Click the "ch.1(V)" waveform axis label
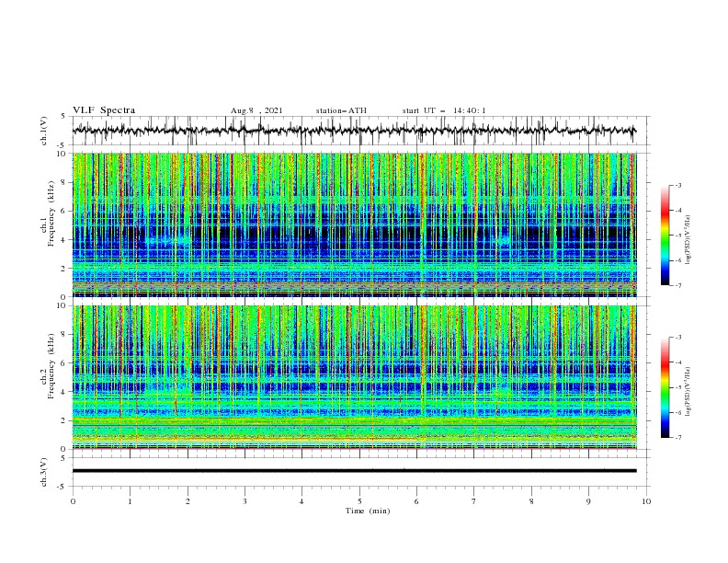 coord(44,131)
